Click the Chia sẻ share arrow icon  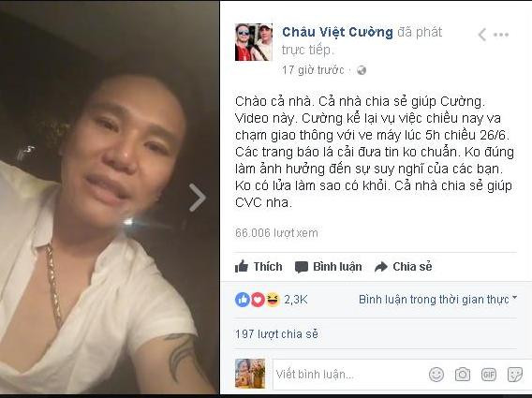pos(381,267)
